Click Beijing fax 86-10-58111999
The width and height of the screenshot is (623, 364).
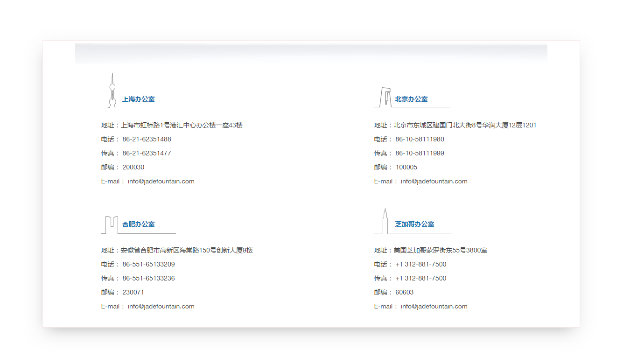[420, 154]
